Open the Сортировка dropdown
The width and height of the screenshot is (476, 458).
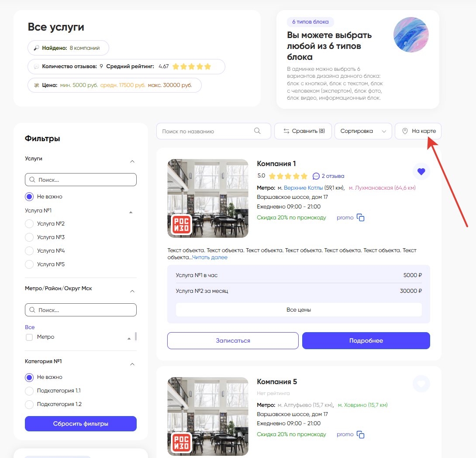coord(363,131)
